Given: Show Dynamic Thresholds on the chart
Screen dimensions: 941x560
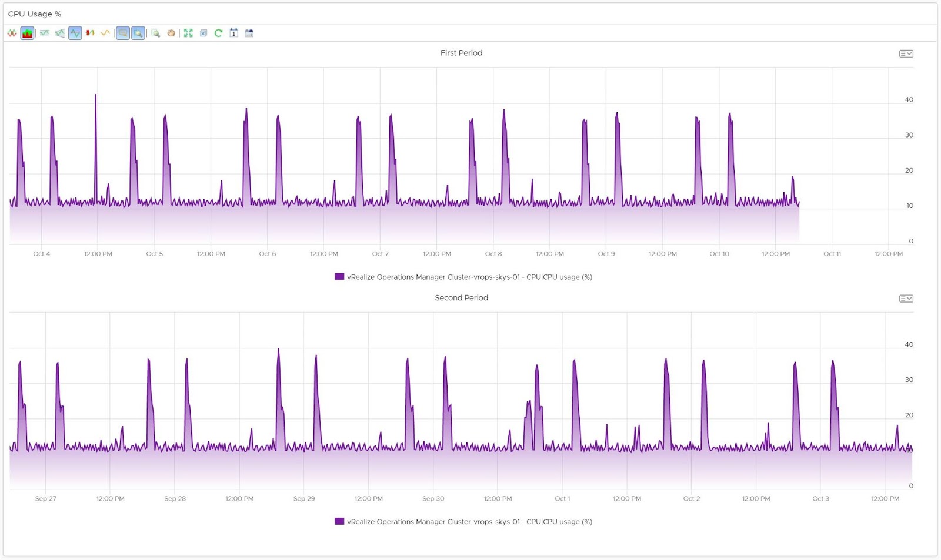Looking at the screenshot, I should click(x=45, y=33).
